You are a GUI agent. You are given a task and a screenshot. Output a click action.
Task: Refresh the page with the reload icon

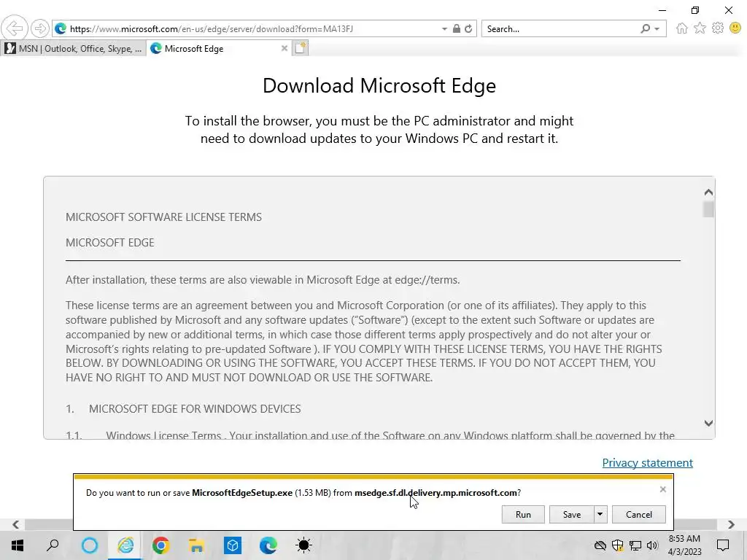tap(469, 28)
